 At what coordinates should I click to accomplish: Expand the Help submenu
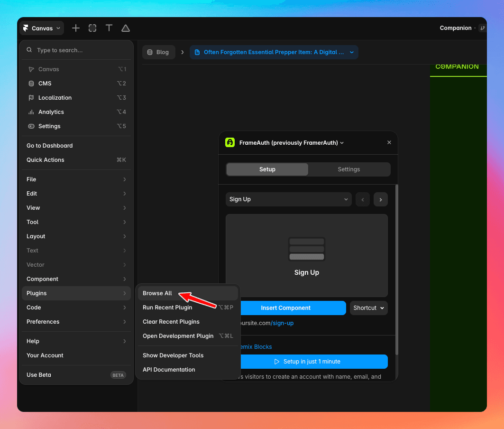(x=76, y=341)
